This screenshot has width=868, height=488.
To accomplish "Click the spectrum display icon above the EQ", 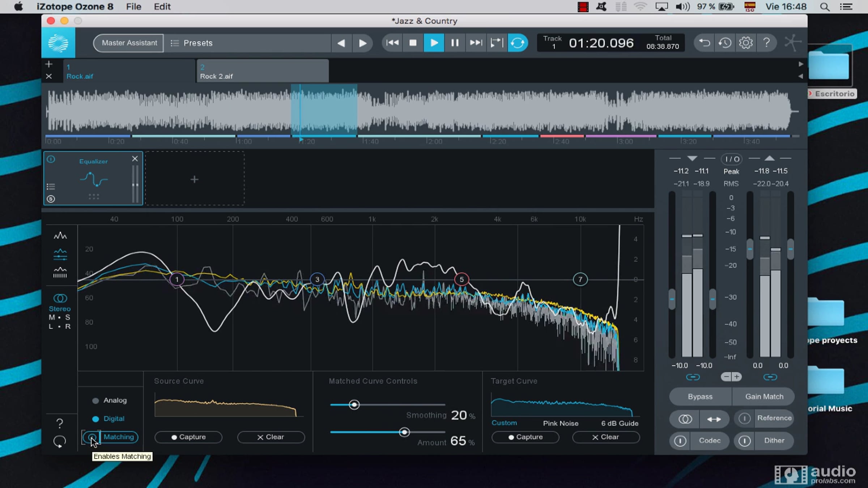I will (x=60, y=236).
